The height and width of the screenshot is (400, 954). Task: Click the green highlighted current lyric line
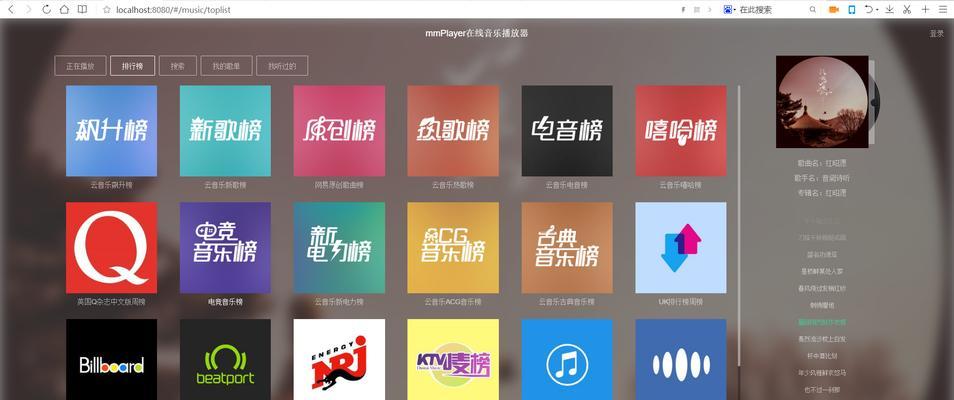[x=822, y=321]
